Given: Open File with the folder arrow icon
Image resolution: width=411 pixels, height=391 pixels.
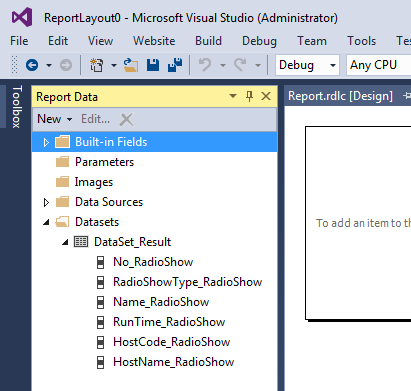Looking at the screenshot, I should pyautogui.click(x=131, y=65).
